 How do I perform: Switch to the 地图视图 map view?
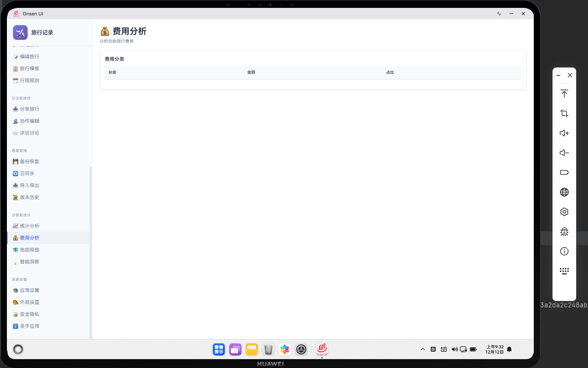29,250
